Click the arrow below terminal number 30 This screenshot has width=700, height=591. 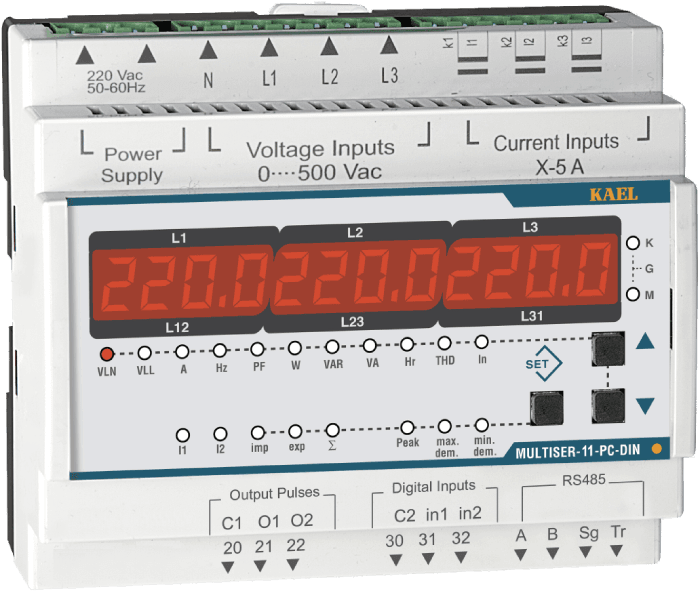pyautogui.click(x=396, y=560)
